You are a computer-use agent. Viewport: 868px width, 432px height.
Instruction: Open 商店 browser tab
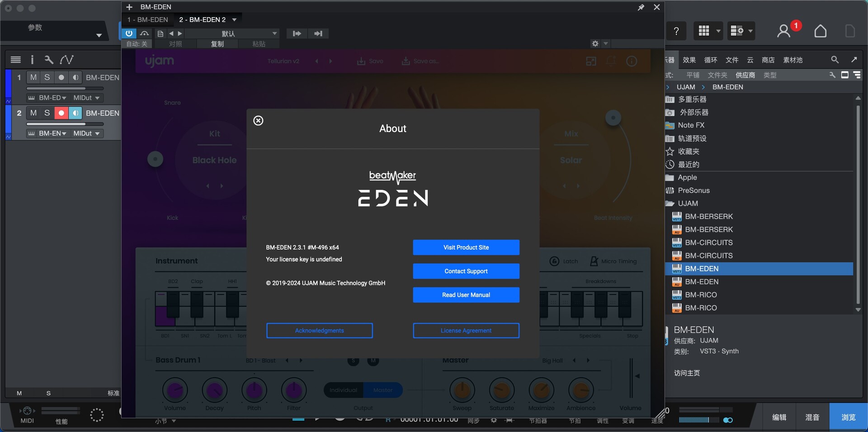coord(768,60)
